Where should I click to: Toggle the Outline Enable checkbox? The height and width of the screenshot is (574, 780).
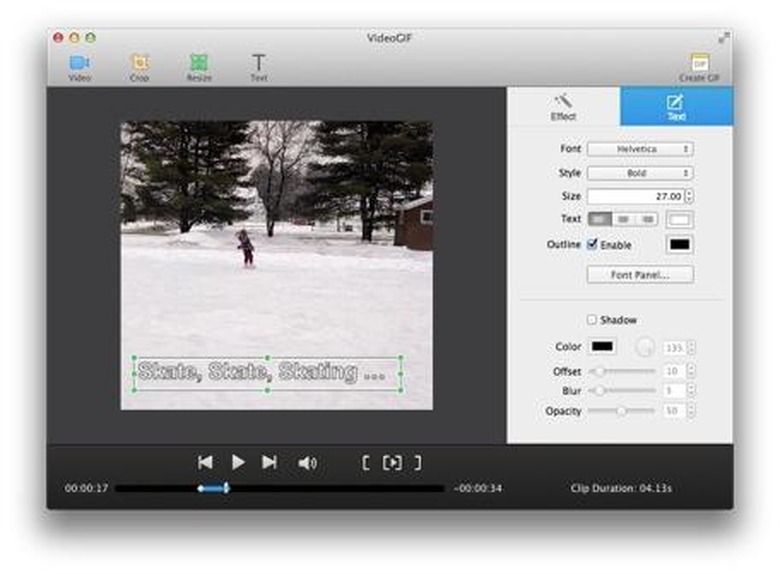click(592, 244)
